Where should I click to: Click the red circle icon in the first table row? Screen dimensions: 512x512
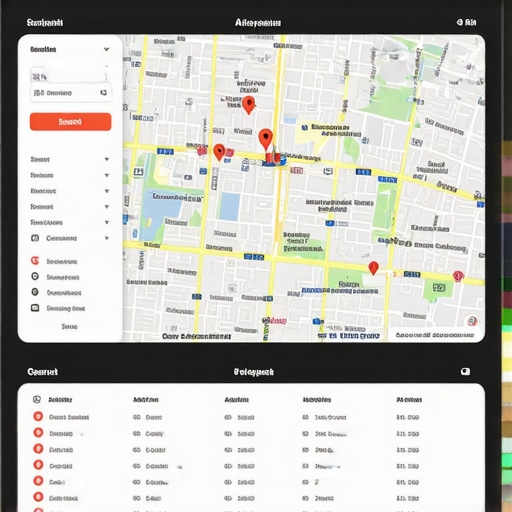(38, 416)
